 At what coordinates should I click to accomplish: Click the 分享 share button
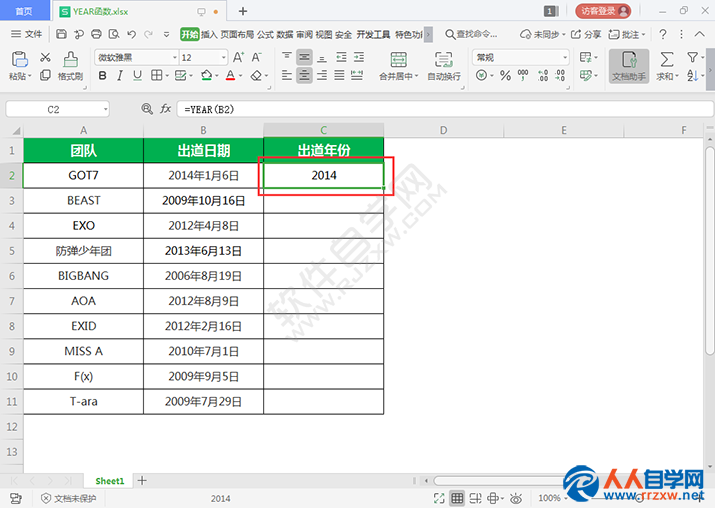pos(586,34)
